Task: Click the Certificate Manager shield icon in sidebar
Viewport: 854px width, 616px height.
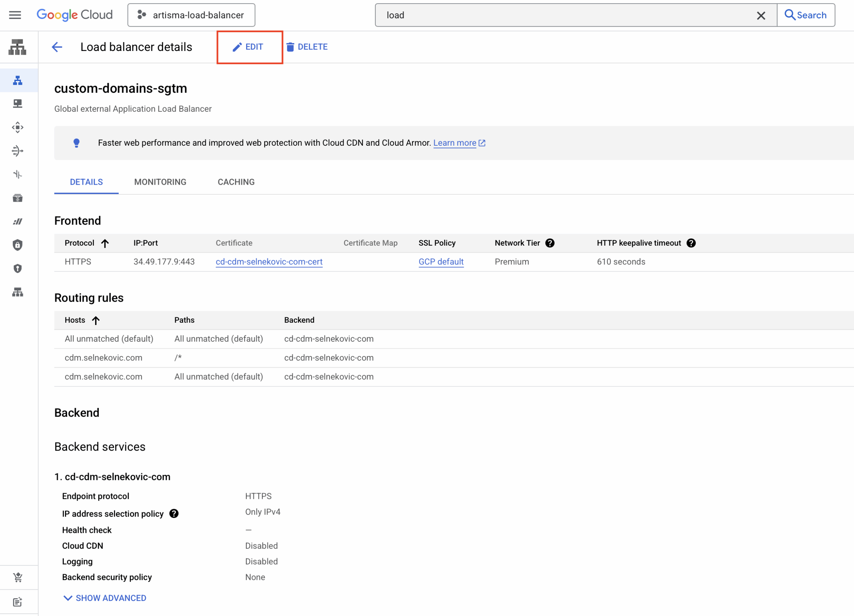Action: pyautogui.click(x=18, y=268)
